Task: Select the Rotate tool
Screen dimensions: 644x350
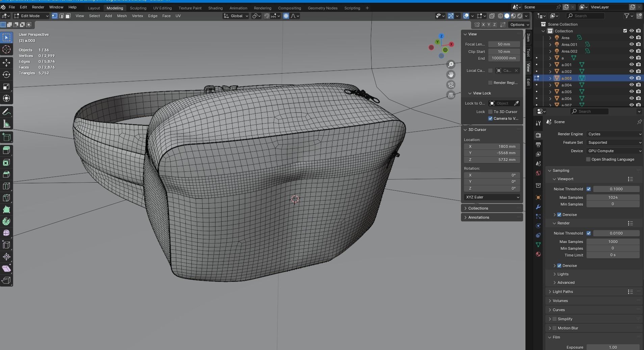Action: (x=6, y=75)
